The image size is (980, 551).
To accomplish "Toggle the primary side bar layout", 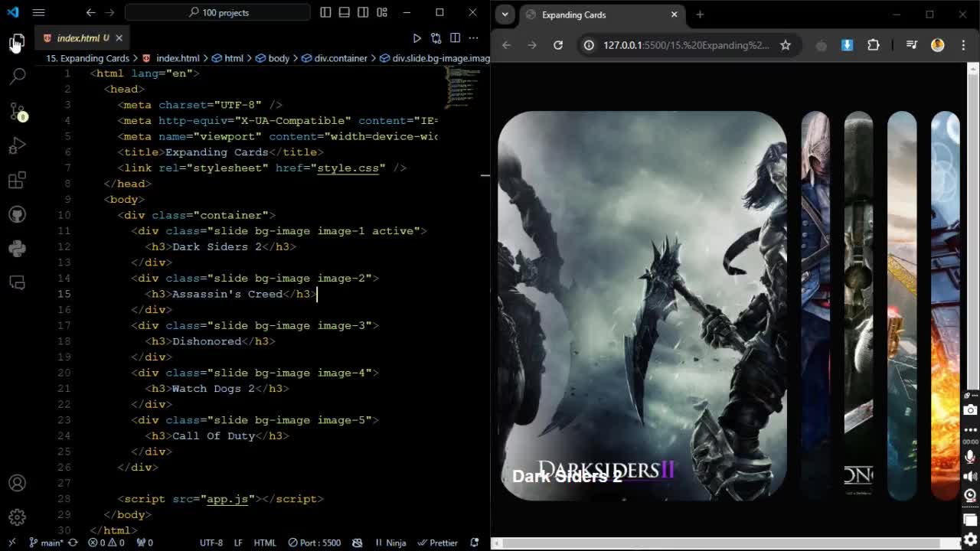I will coord(326,12).
